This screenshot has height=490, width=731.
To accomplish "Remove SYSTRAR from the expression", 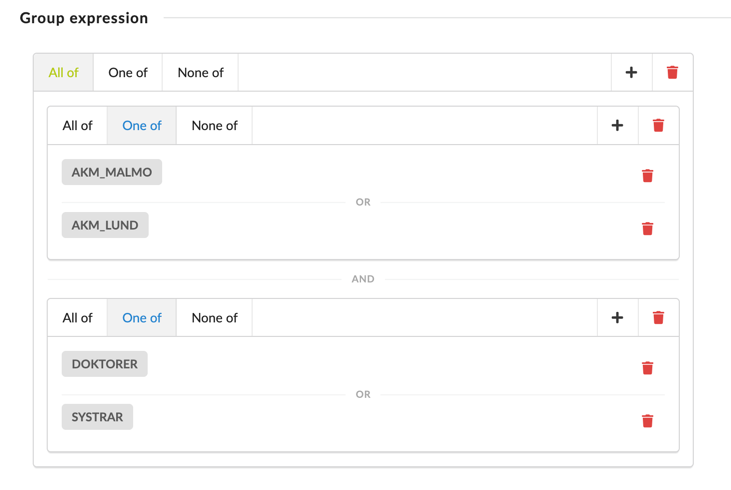I will point(647,420).
